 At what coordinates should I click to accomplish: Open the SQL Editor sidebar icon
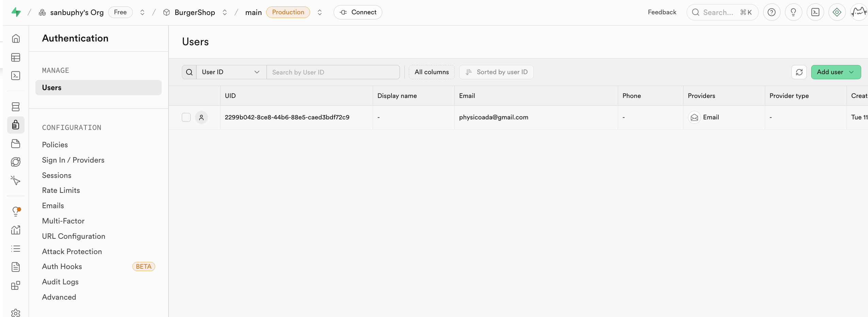point(16,76)
